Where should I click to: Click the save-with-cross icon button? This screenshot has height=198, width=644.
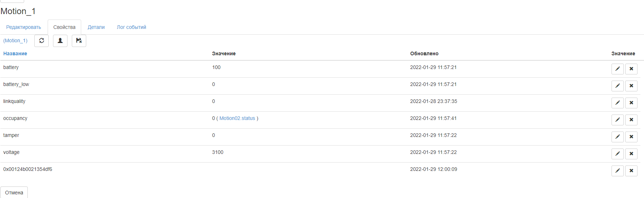pyautogui.click(x=79, y=41)
